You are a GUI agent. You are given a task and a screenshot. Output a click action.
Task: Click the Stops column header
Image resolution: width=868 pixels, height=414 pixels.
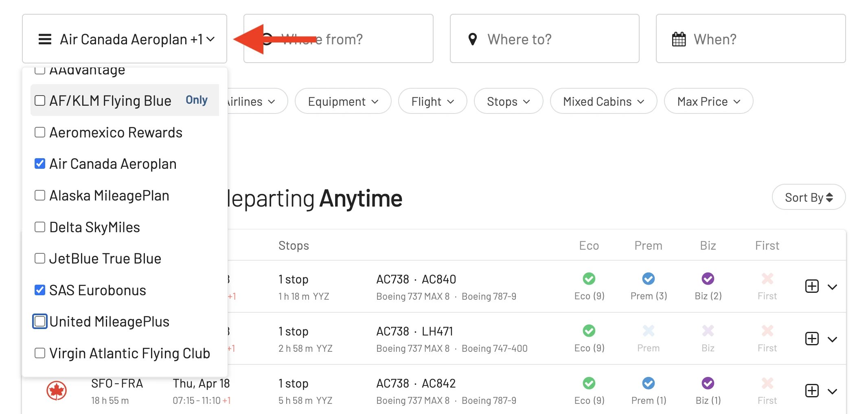pos(294,246)
